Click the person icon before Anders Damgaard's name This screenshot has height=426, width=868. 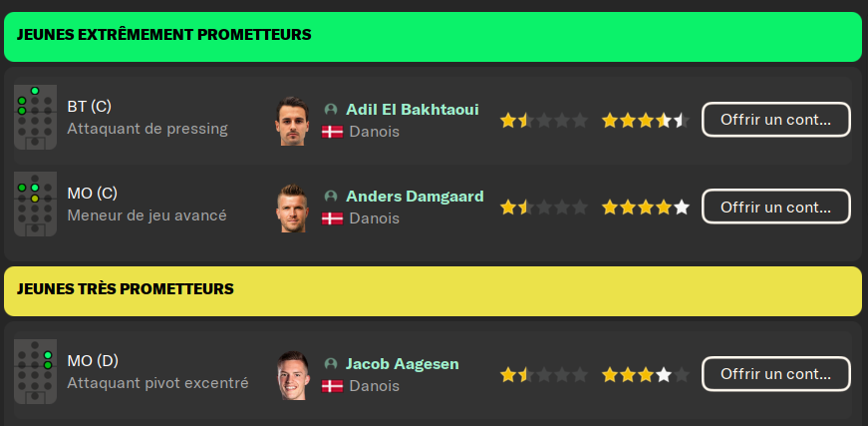[x=331, y=197]
